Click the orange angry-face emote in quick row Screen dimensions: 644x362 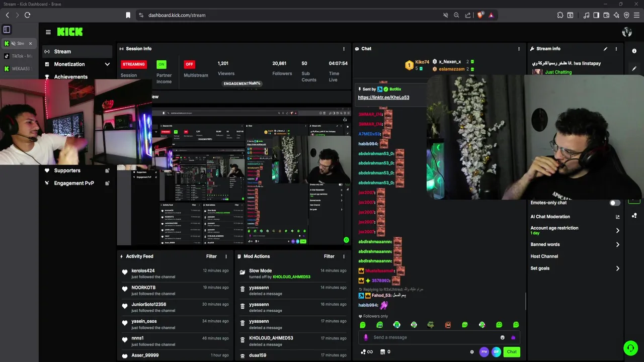click(x=448, y=325)
